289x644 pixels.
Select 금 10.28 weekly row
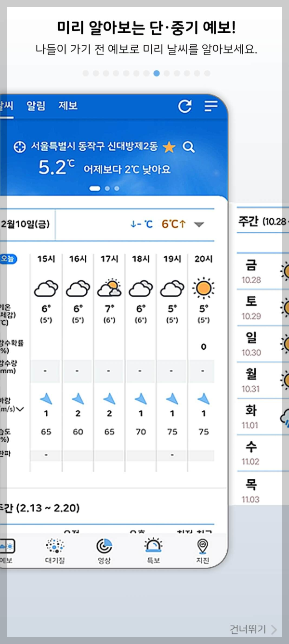coord(263,271)
